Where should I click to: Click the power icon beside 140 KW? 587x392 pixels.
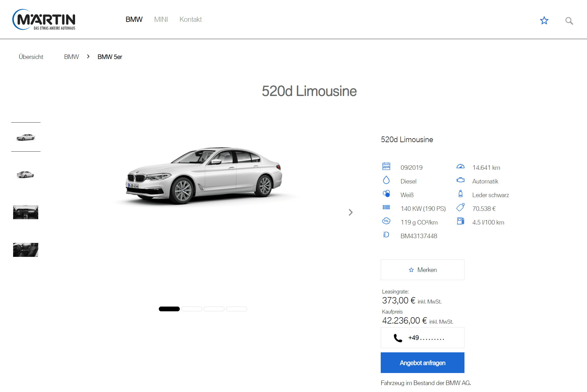click(x=386, y=207)
